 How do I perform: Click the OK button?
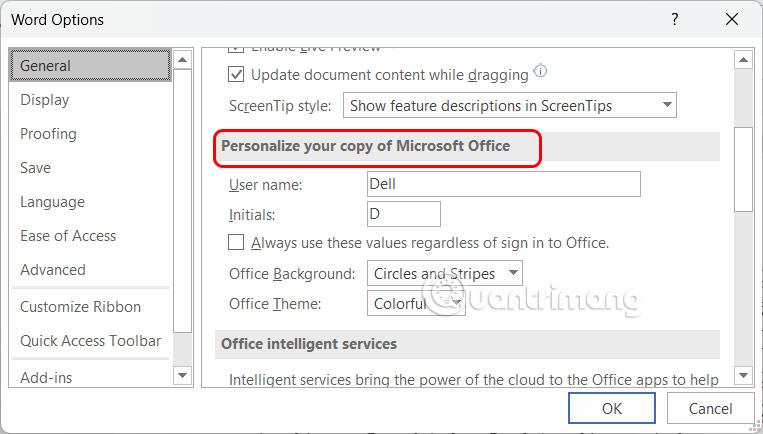(612, 408)
